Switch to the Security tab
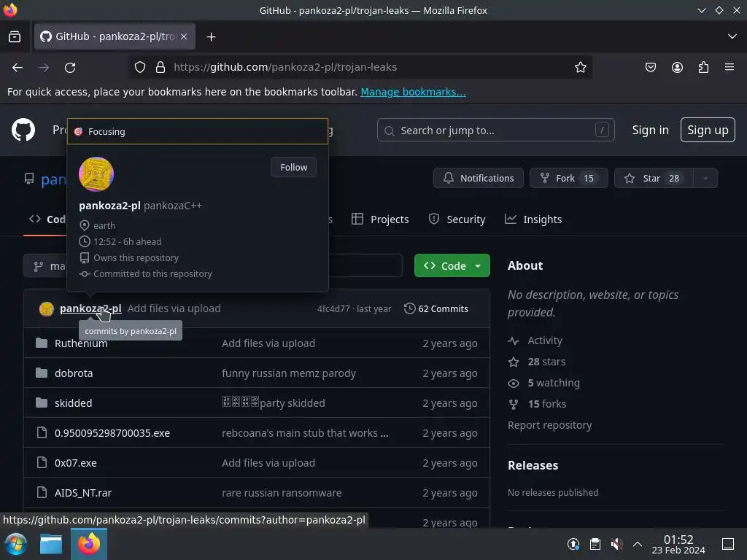This screenshot has width=747, height=560. [x=457, y=219]
